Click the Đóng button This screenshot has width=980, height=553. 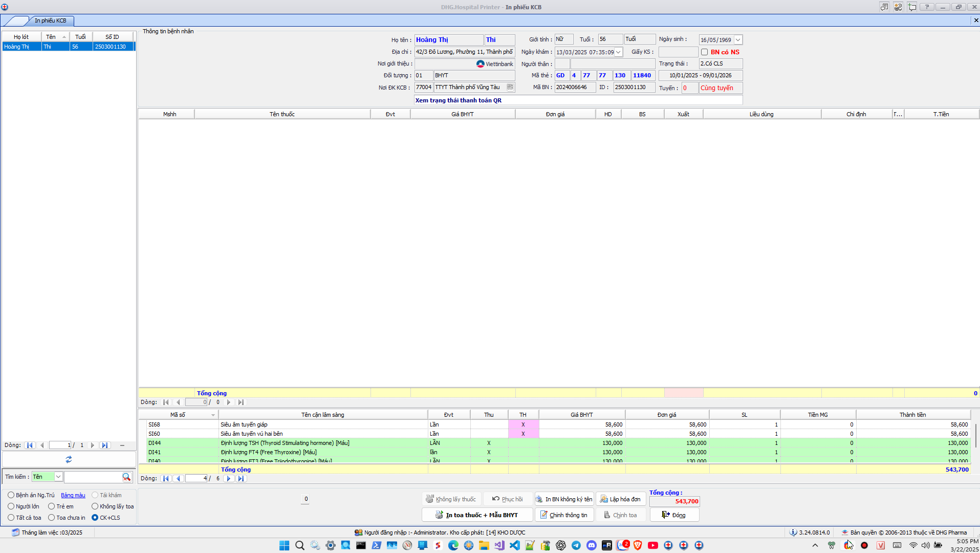674,515
